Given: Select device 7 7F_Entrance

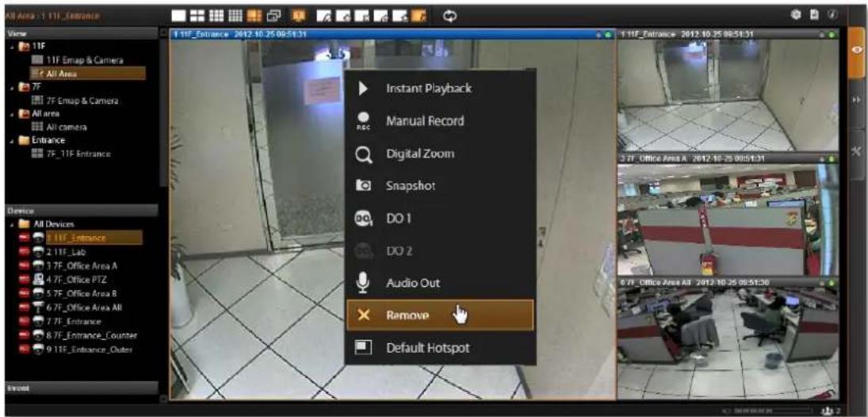Looking at the screenshot, I should (74, 321).
